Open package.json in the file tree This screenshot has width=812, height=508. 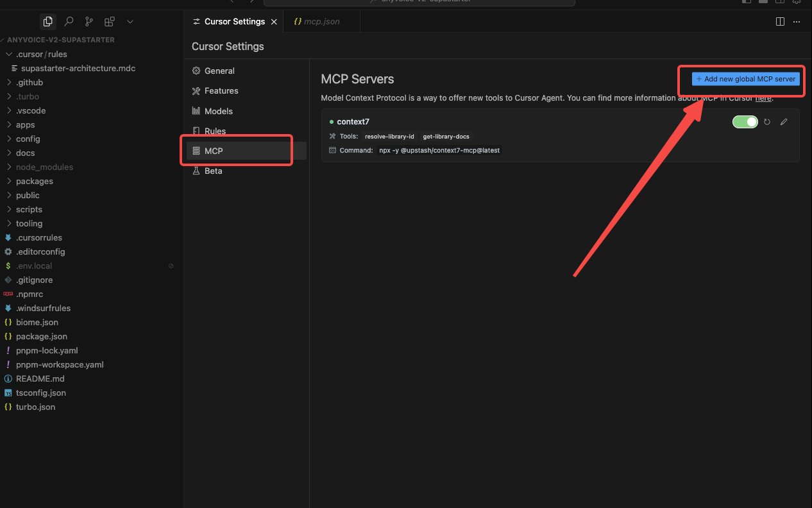point(41,336)
